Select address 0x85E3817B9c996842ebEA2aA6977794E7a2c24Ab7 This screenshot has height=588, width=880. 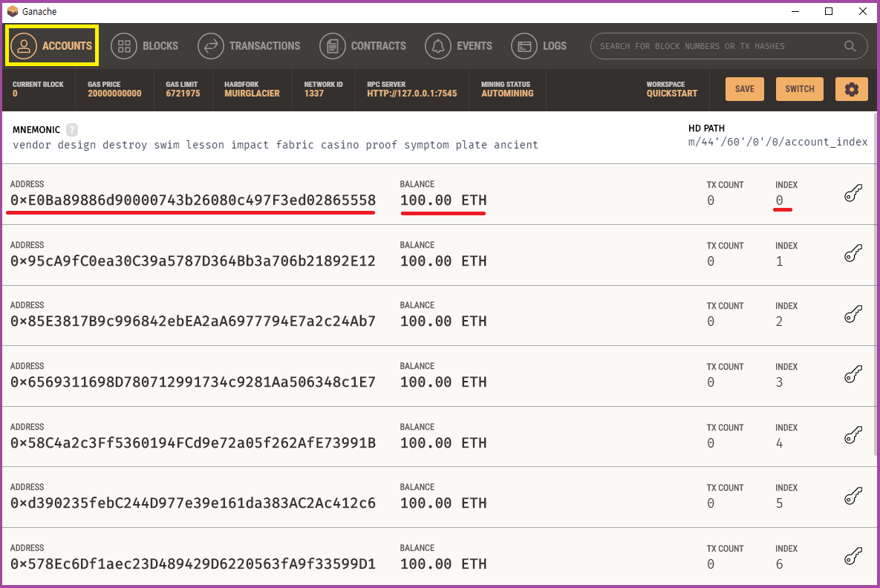tap(193, 321)
